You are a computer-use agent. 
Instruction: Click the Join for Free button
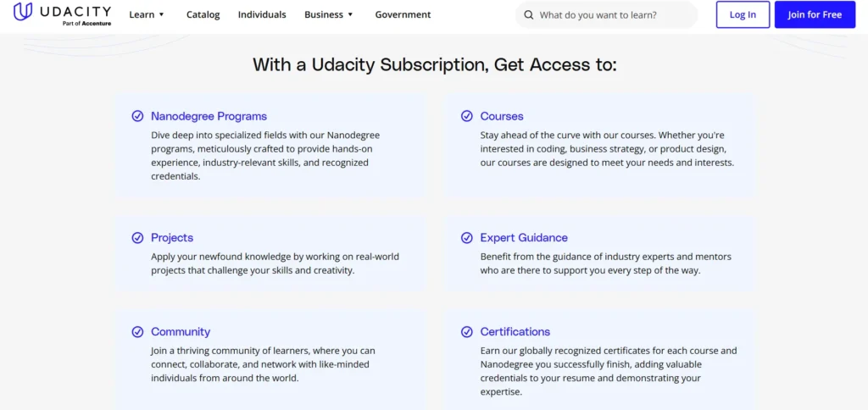pyautogui.click(x=814, y=14)
